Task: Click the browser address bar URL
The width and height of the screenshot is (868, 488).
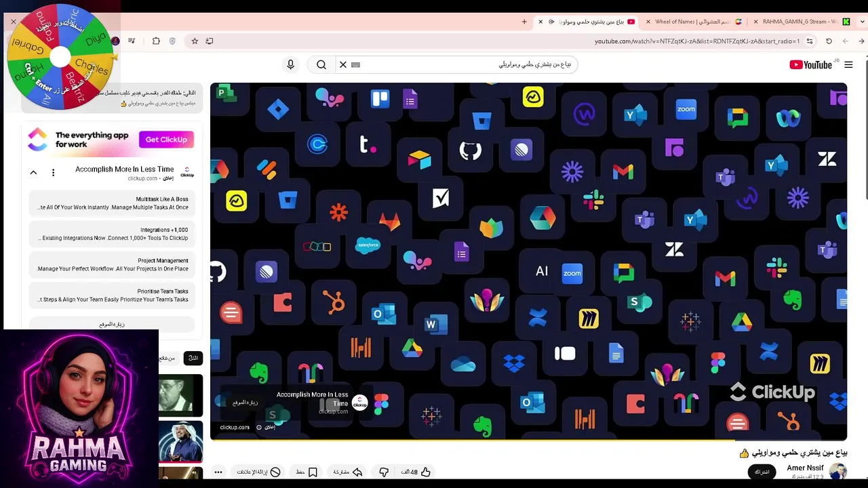Action: click(x=698, y=41)
